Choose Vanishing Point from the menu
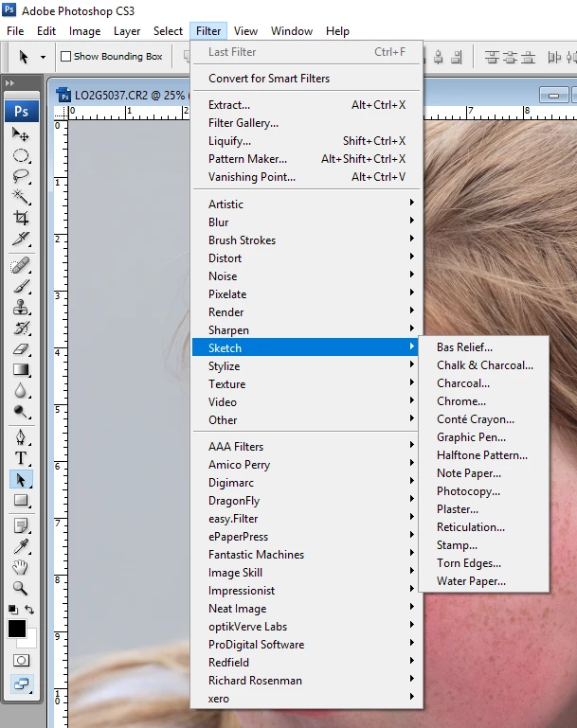This screenshot has width=577, height=728. pyautogui.click(x=305, y=177)
